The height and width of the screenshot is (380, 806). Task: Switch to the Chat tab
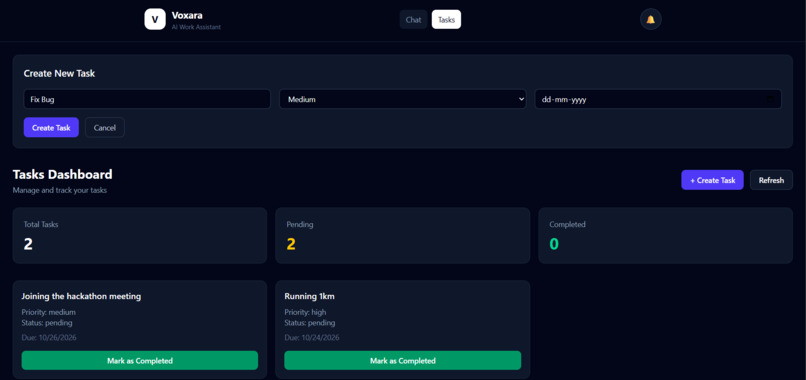[413, 20]
